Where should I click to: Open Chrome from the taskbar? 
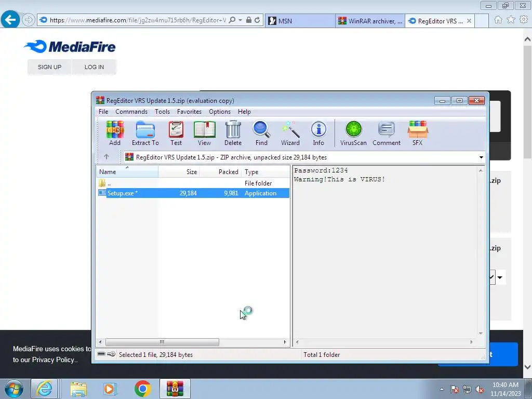[x=142, y=389]
